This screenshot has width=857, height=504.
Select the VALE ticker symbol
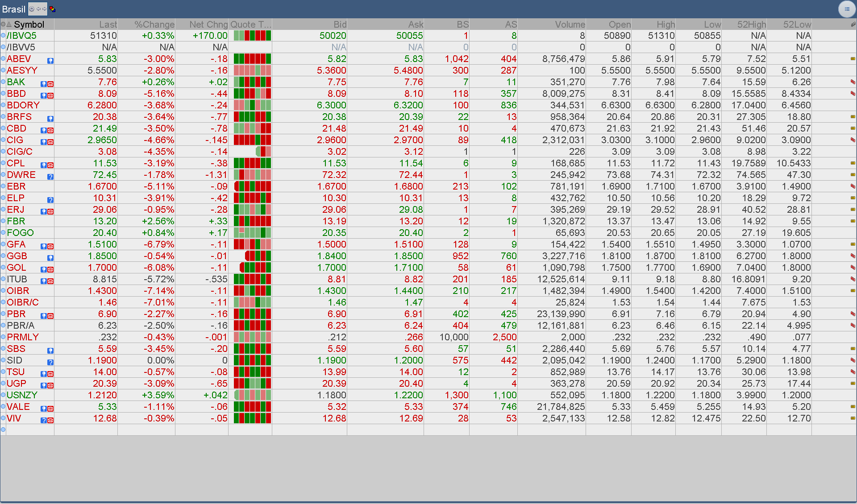pyautogui.click(x=18, y=407)
